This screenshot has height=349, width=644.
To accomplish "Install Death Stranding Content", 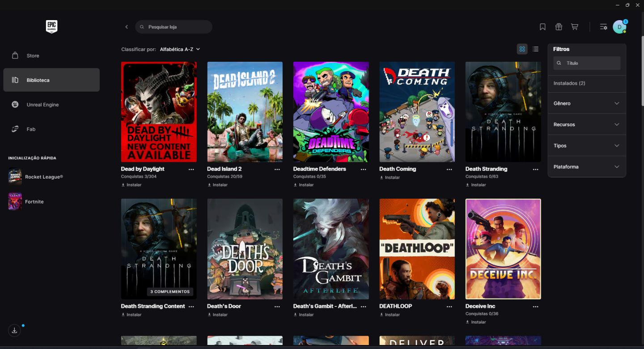I will 131,315.
